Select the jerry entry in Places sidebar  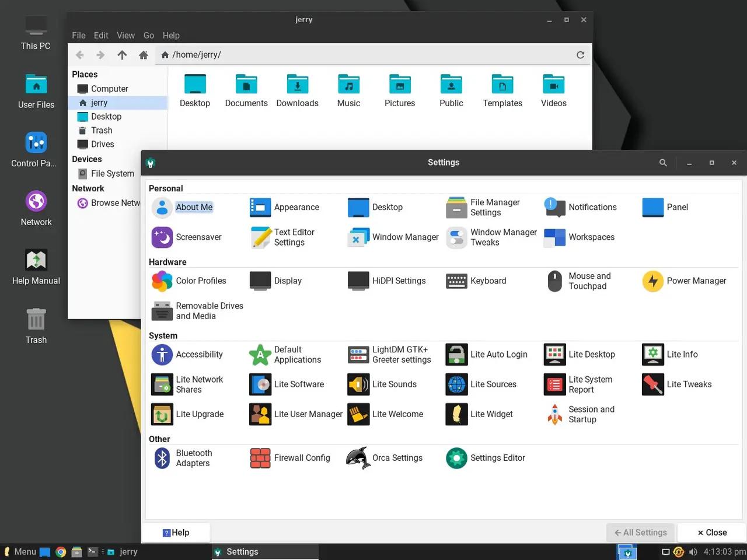[99, 102]
